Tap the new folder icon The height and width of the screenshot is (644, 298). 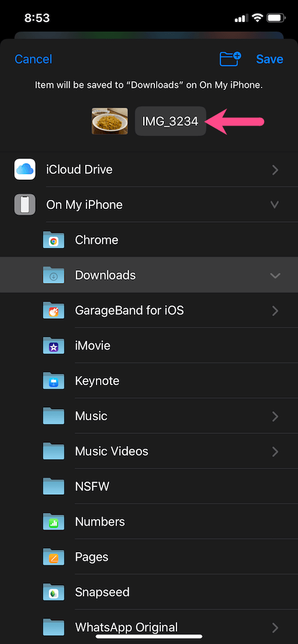click(x=230, y=59)
